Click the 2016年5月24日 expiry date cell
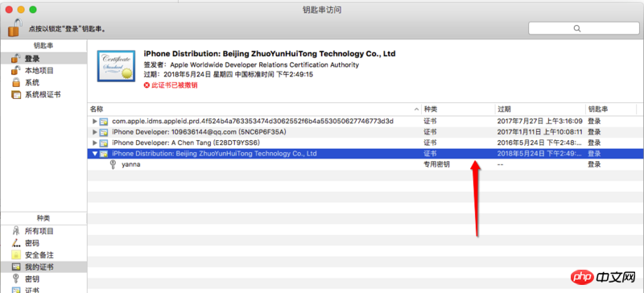 pos(539,142)
